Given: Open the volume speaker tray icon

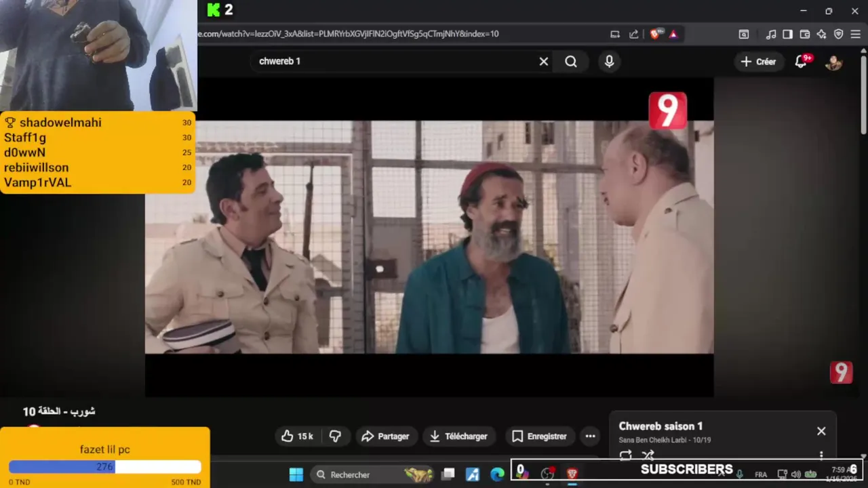Looking at the screenshot, I should [795, 474].
